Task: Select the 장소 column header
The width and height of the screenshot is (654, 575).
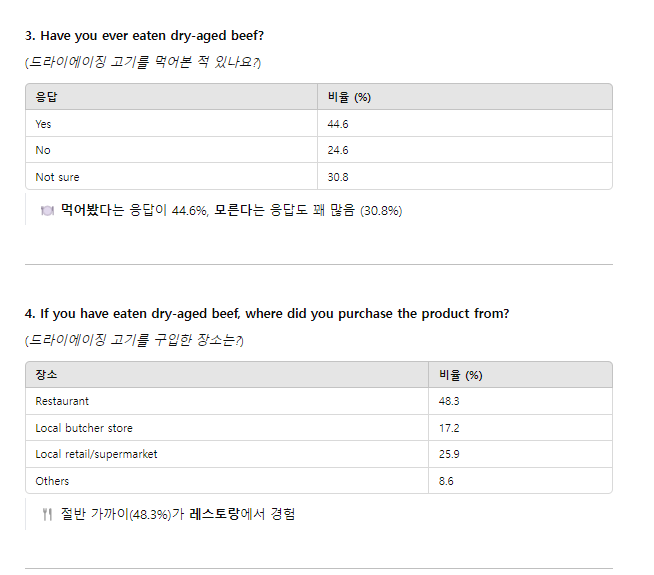Action: coord(46,375)
